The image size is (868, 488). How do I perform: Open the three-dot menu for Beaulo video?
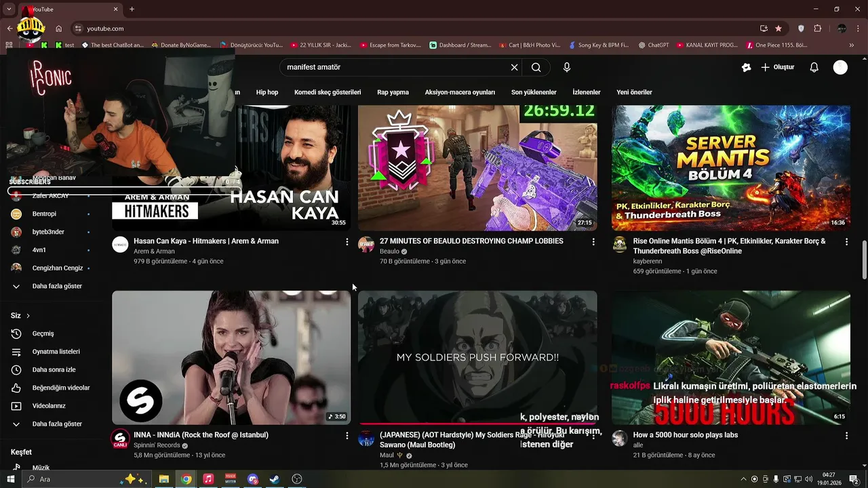pos(593,242)
